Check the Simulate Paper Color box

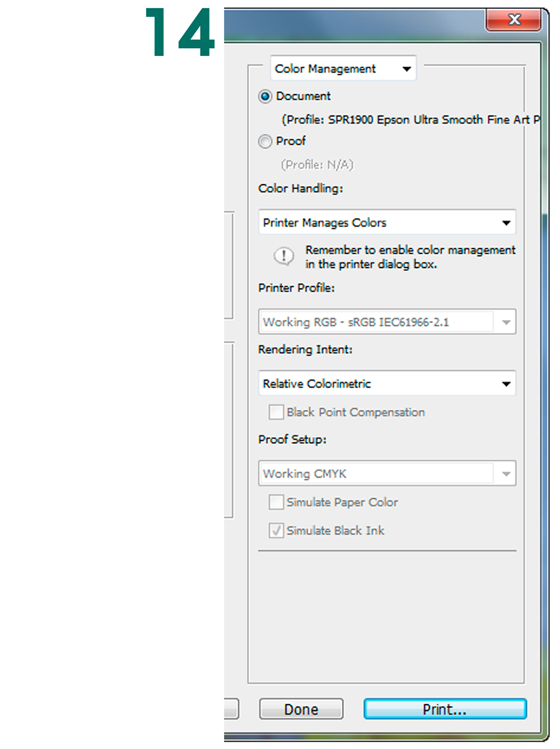pyautogui.click(x=277, y=502)
